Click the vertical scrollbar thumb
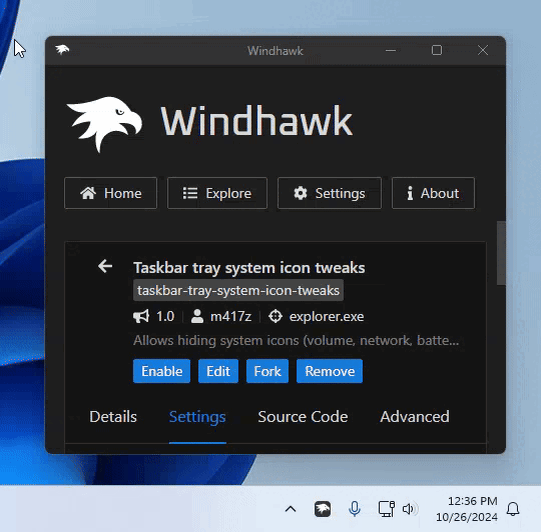This screenshot has height=532, width=541. [x=501, y=253]
